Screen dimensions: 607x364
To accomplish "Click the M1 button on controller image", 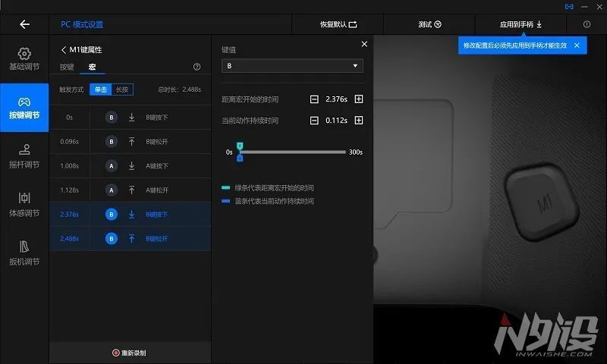I will coord(543,202).
